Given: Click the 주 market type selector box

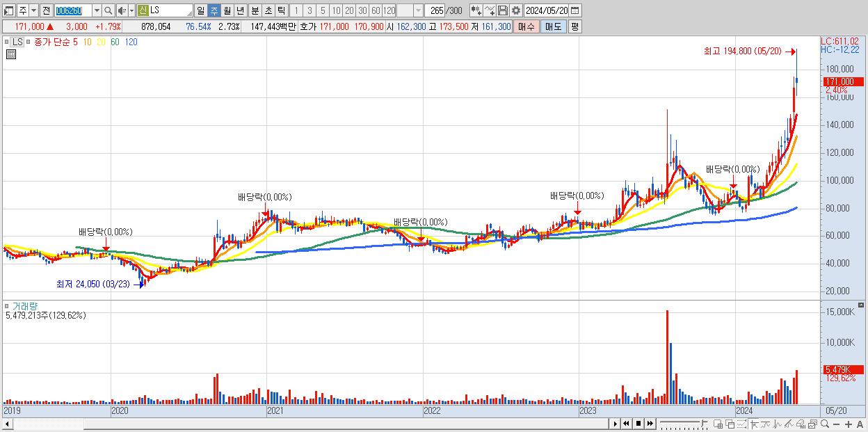Looking at the screenshot, I should tap(23, 10).
